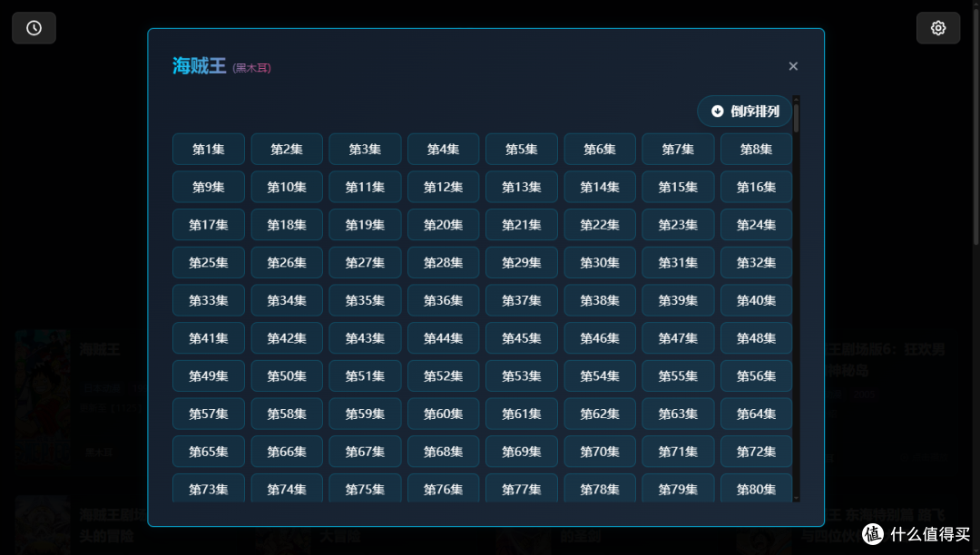Image resolution: width=980 pixels, height=555 pixels.
Task: Open episode 第4集
Action: (x=443, y=150)
